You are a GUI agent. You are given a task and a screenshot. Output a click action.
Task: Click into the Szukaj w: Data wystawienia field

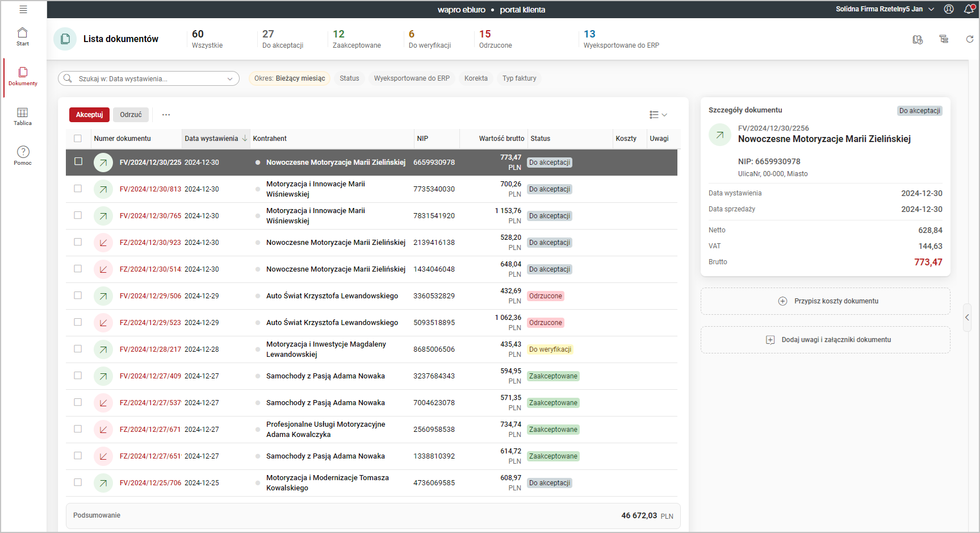148,78
